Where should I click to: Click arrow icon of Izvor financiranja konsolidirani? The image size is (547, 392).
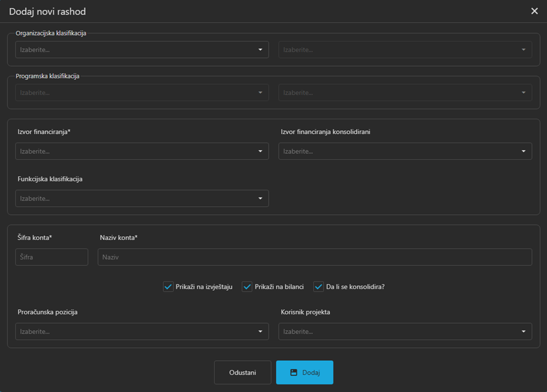coord(523,151)
